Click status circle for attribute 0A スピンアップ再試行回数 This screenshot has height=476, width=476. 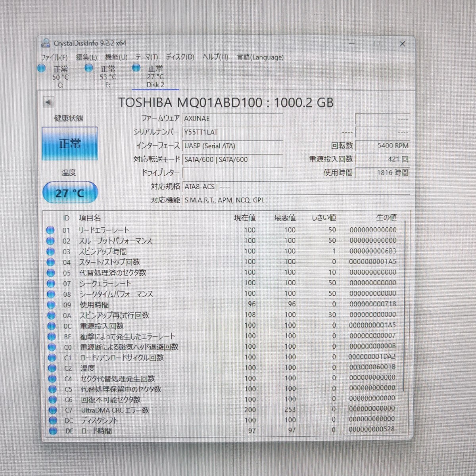pyautogui.click(x=51, y=316)
